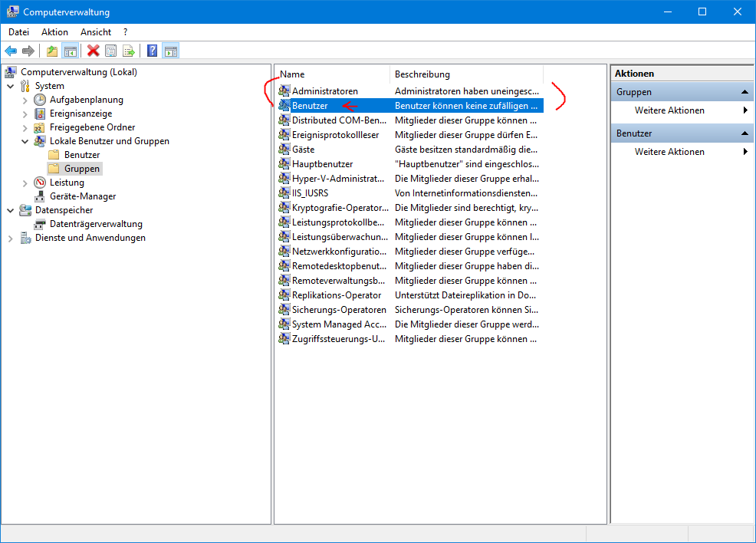This screenshot has width=756, height=543.
Task: Expand the Ereignisanzeige node
Action: pyautogui.click(x=25, y=114)
